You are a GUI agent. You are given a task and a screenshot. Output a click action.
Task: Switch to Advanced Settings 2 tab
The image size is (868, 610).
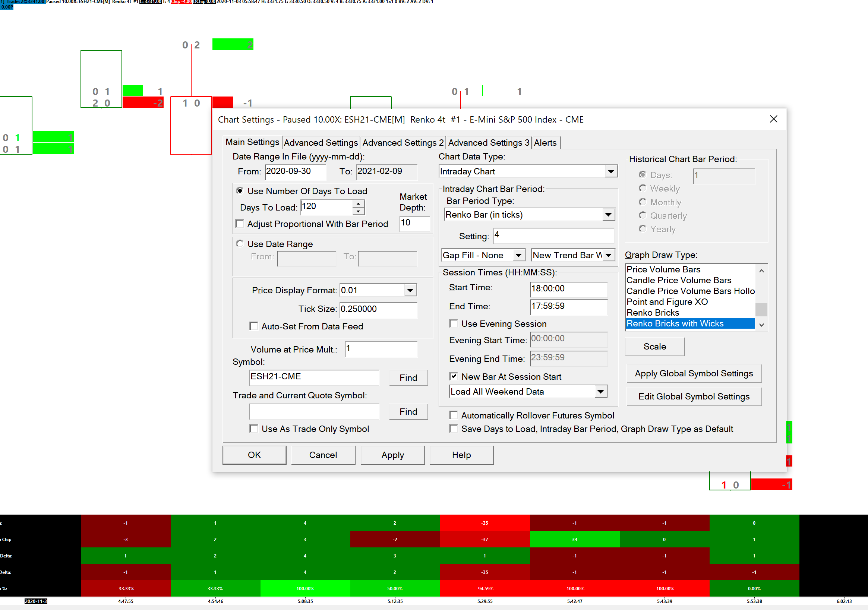coord(403,142)
